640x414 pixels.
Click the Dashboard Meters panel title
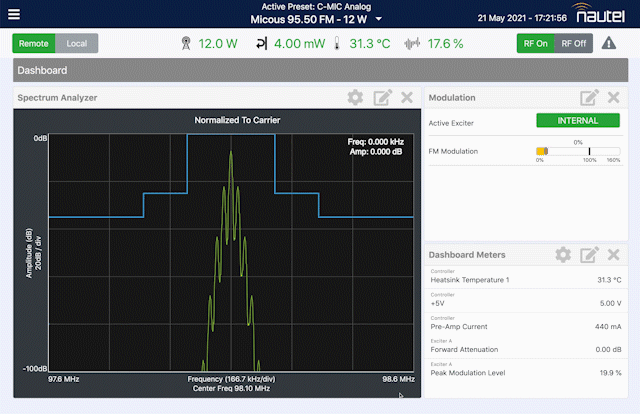point(467,255)
